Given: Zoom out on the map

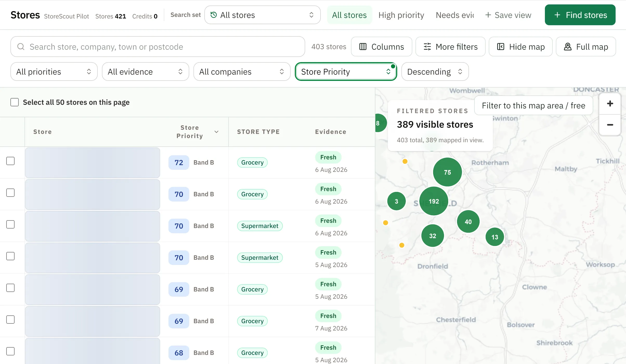Looking at the screenshot, I should click(x=610, y=125).
